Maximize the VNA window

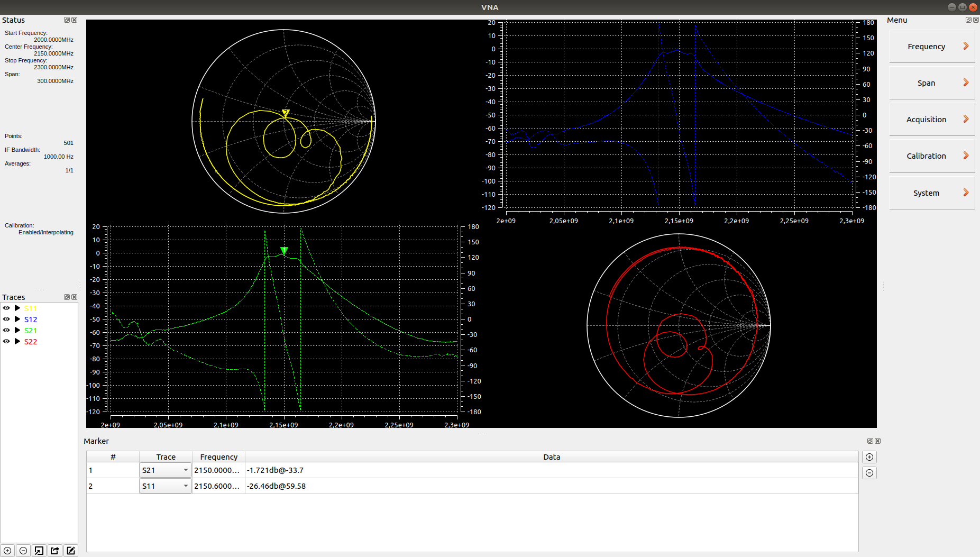963,7
